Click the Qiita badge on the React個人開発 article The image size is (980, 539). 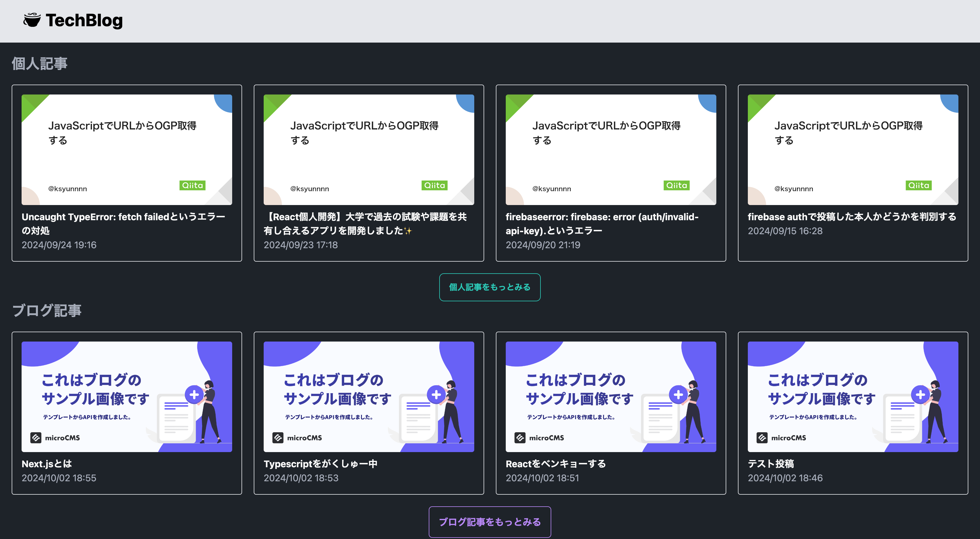pos(435,185)
